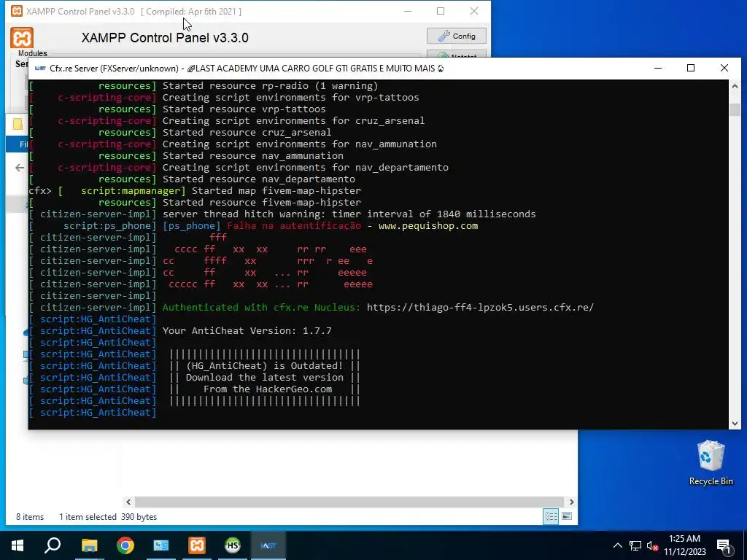Click the down arrow of the console vertical scrollbar
The image size is (747, 560).
tap(735, 424)
